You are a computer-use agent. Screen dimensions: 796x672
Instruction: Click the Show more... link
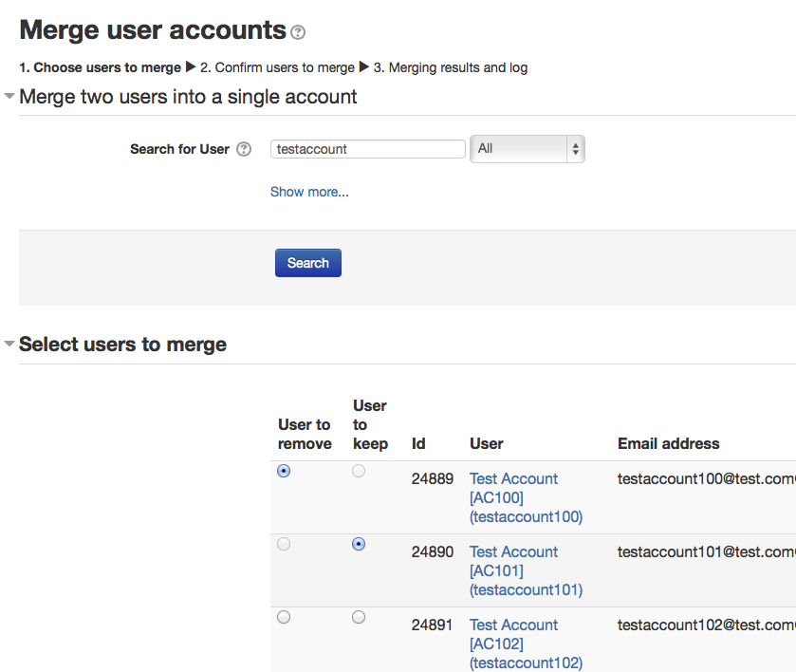(x=309, y=192)
